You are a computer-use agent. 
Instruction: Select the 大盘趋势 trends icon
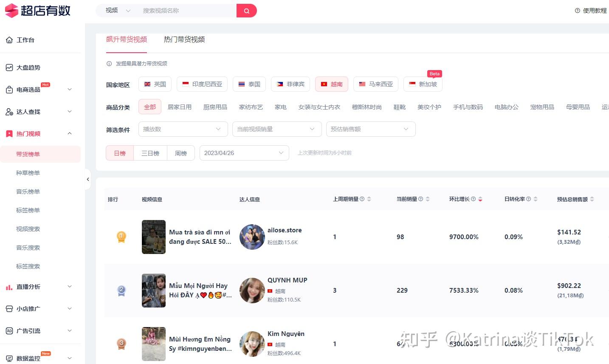(27, 67)
